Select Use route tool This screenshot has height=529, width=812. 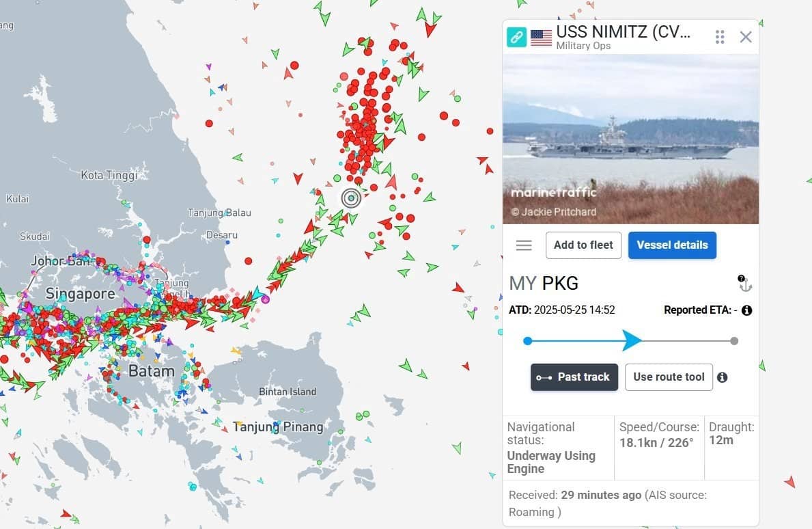669,377
